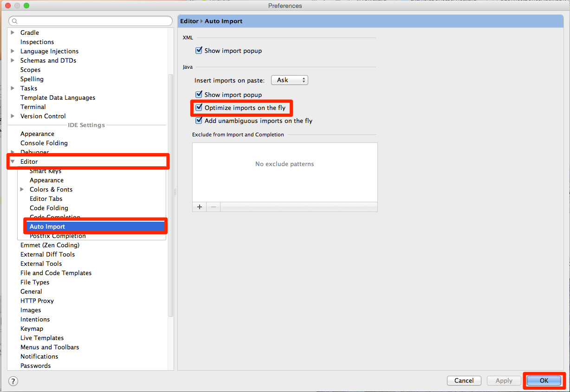Open the Keymap settings page
The height and width of the screenshot is (392, 570).
(32, 328)
